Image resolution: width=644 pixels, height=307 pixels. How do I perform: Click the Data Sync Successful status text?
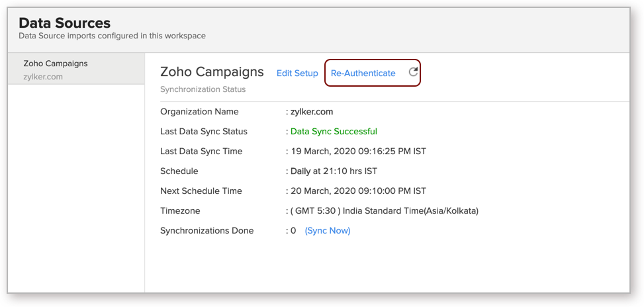[334, 132]
